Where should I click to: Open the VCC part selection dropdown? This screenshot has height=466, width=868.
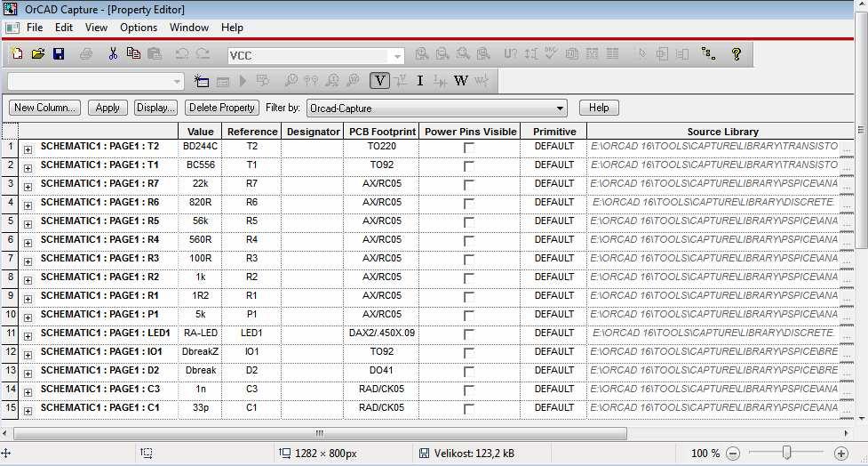click(397, 56)
